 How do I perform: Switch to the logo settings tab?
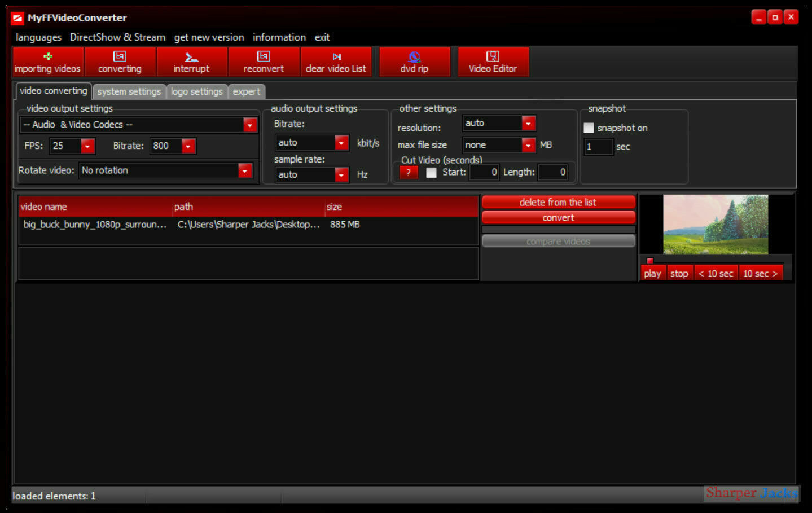click(197, 91)
